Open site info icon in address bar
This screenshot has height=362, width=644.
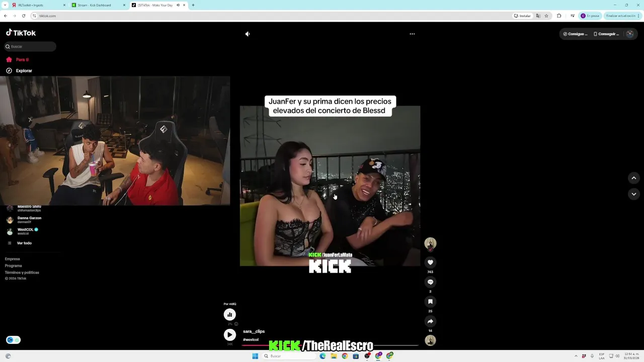pyautogui.click(x=34, y=16)
